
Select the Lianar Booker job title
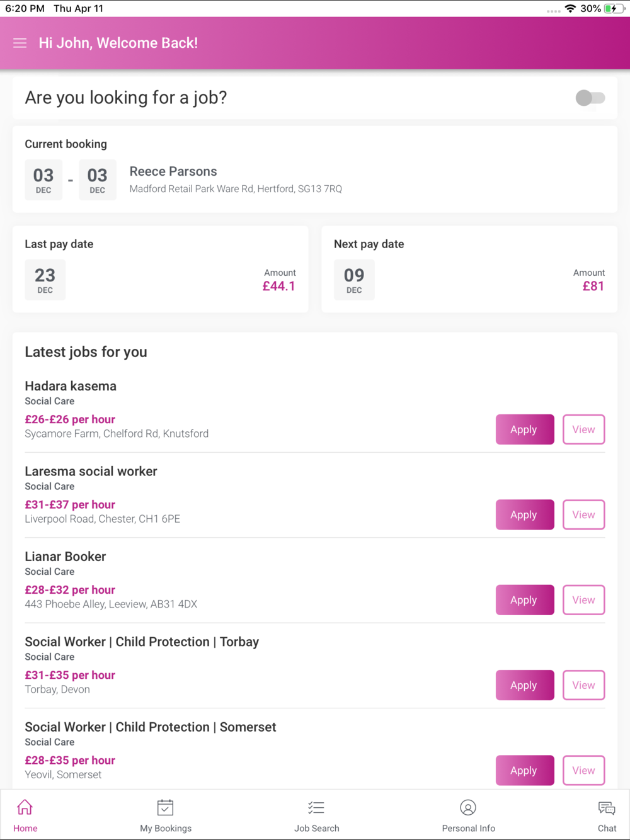[x=66, y=557]
